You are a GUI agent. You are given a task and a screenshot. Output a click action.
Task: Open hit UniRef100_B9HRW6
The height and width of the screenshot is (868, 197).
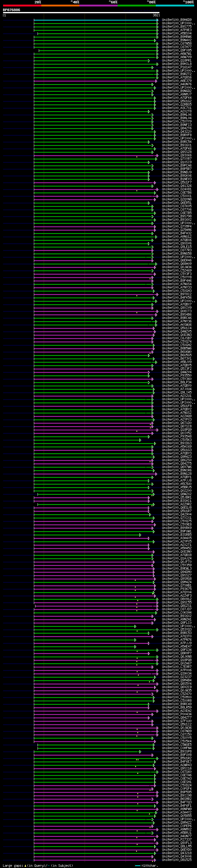177,37
